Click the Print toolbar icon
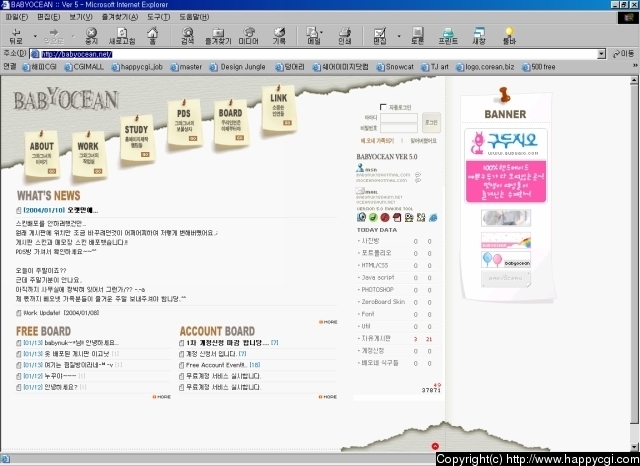This screenshot has width=640, height=466. (345, 36)
